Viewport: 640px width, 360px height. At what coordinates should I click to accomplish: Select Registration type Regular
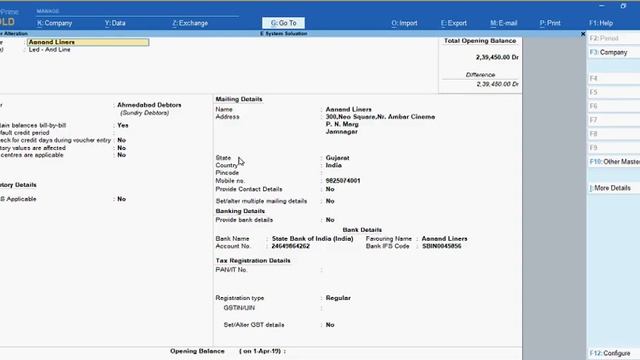pos(338,298)
